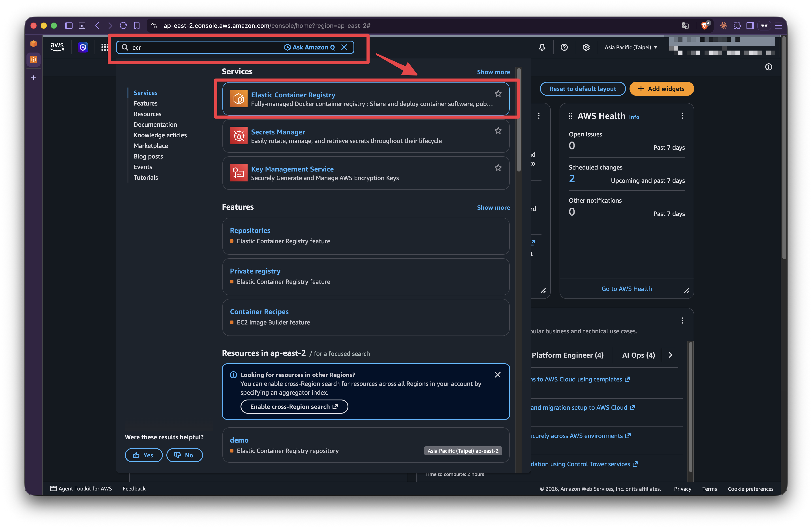Image resolution: width=812 pixels, height=528 pixels.
Task: Rate search results unhelpful with No
Action: [x=184, y=455]
